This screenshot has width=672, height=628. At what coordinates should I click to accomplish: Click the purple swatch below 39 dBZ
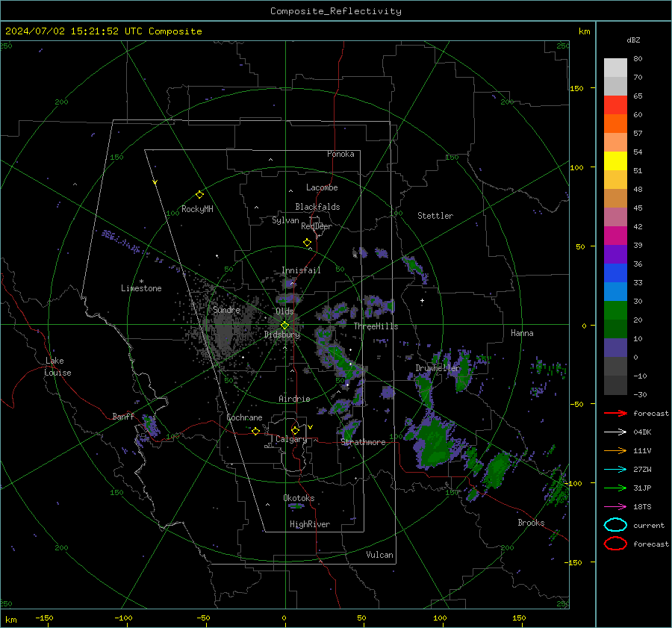coord(615,255)
